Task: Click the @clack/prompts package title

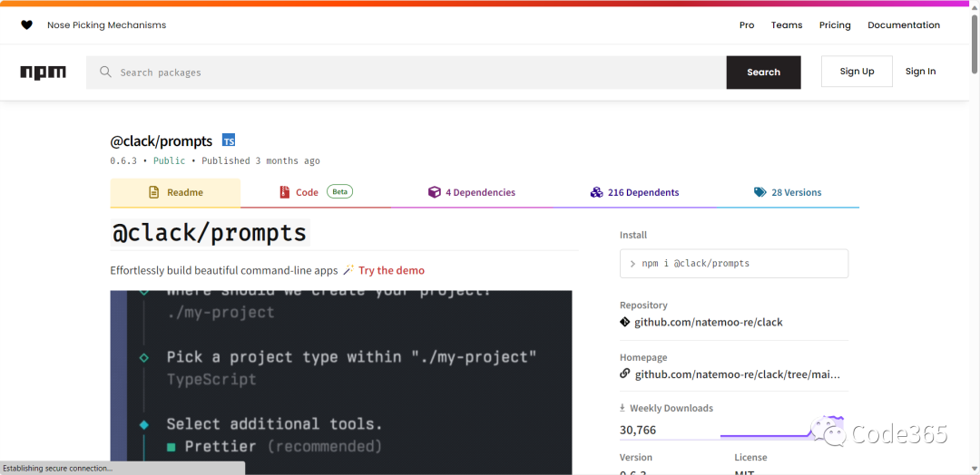Action: pos(162,141)
